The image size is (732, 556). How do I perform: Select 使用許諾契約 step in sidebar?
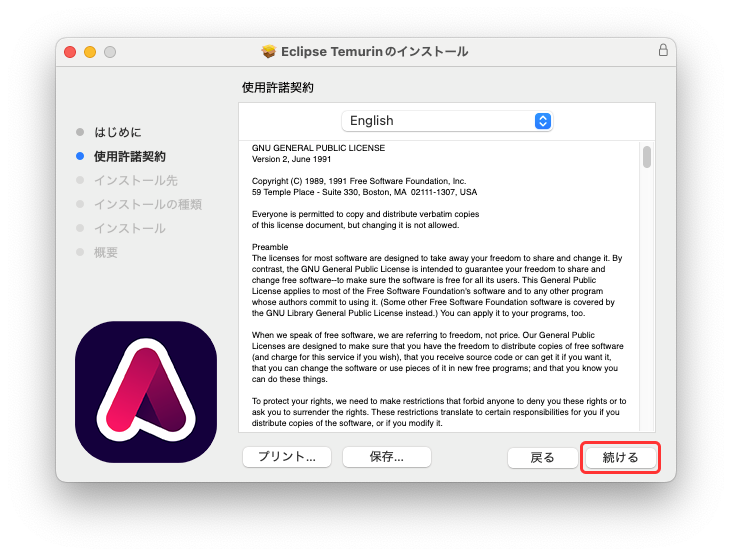point(130,156)
